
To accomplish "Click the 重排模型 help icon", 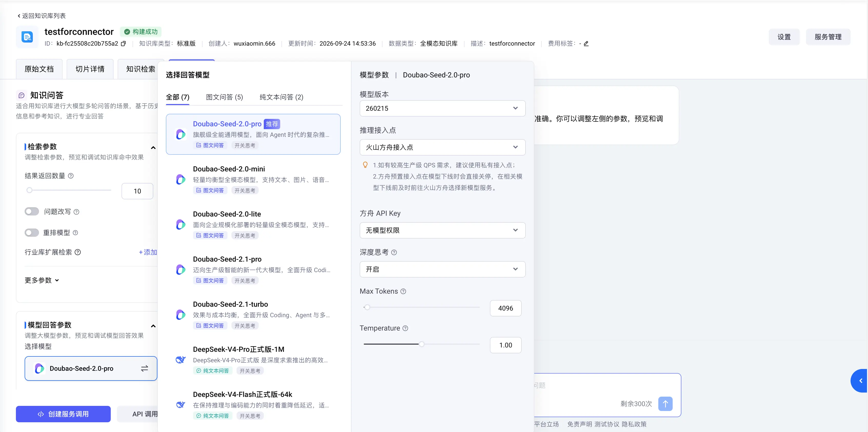I will pos(75,233).
